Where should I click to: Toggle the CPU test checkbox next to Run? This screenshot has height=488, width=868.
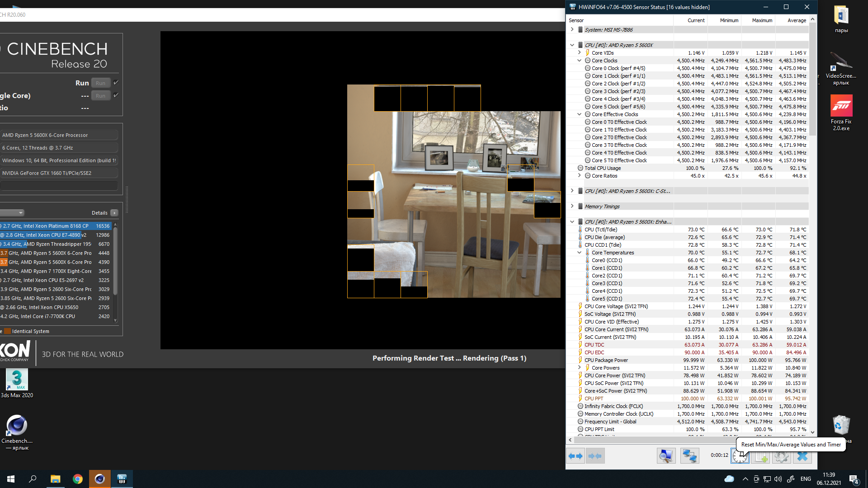116,83
